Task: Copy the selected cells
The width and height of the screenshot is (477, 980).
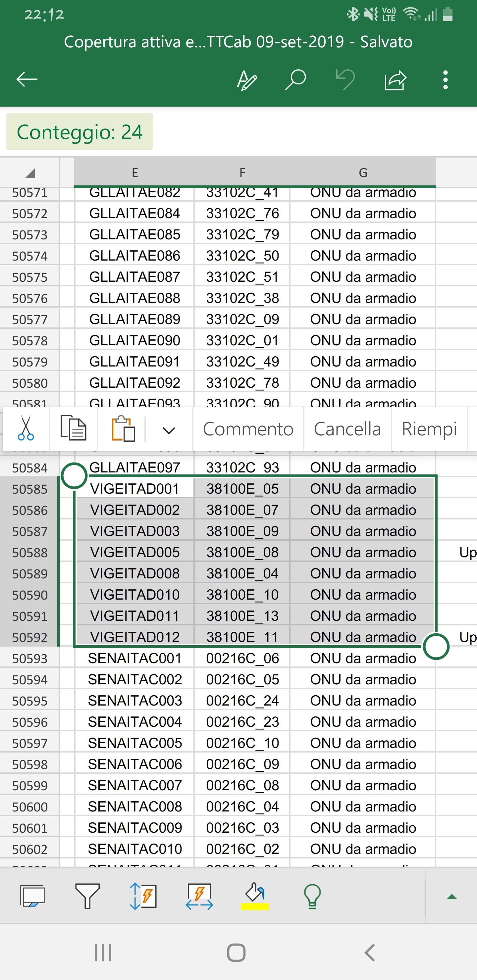Action: tap(74, 429)
